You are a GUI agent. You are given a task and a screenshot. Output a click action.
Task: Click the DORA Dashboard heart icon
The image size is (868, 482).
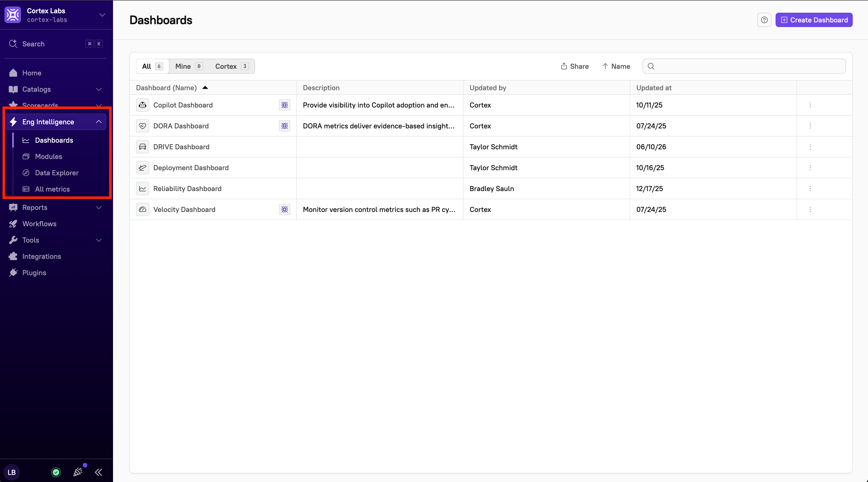click(x=143, y=126)
